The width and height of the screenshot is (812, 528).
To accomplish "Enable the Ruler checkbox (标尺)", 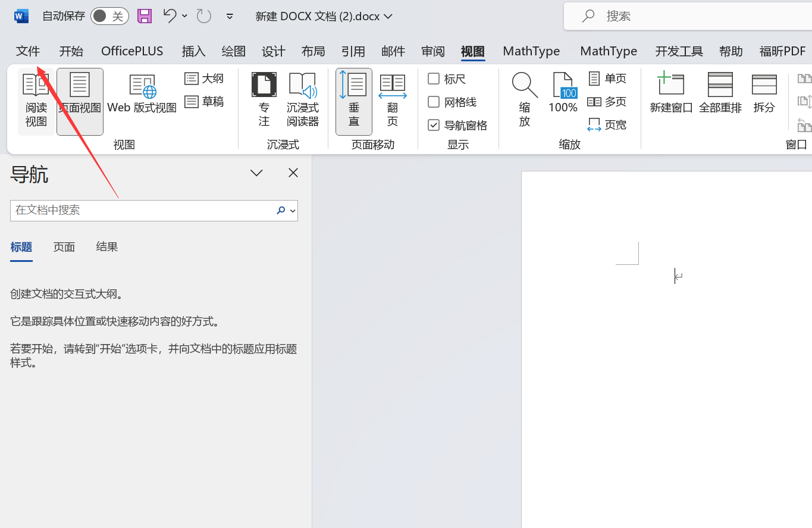I will point(434,79).
